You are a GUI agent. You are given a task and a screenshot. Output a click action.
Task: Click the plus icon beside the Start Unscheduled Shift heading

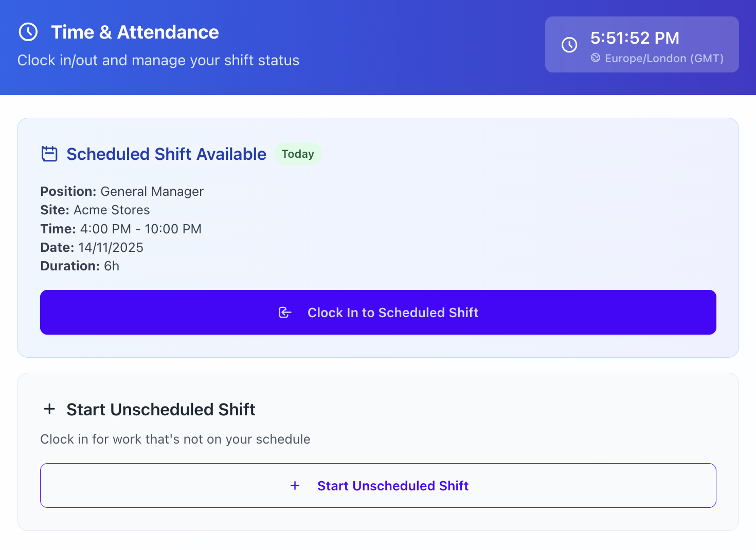49,409
